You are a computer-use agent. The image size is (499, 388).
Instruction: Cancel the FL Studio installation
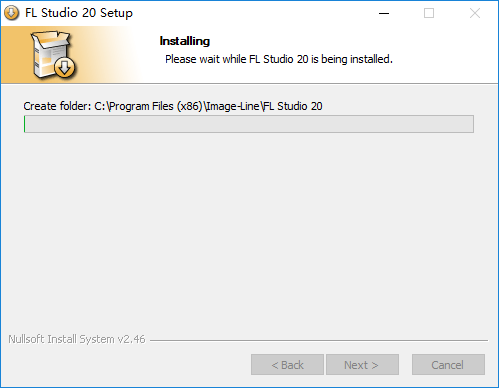[x=448, y=365]
